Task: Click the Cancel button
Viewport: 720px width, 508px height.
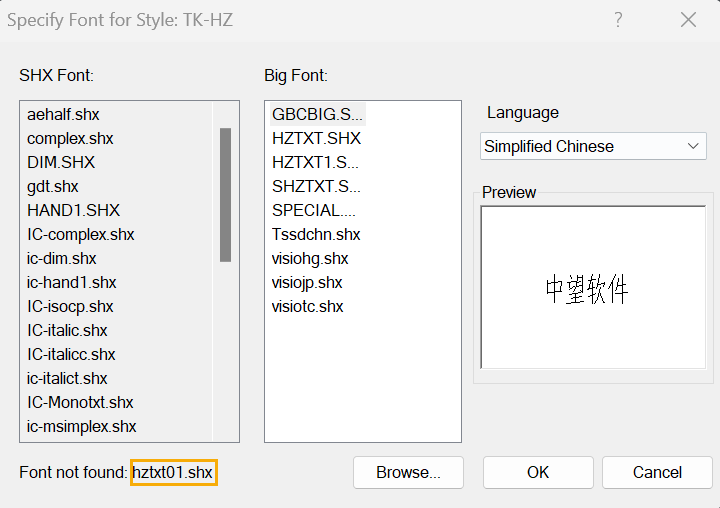Action: [657, 472]
